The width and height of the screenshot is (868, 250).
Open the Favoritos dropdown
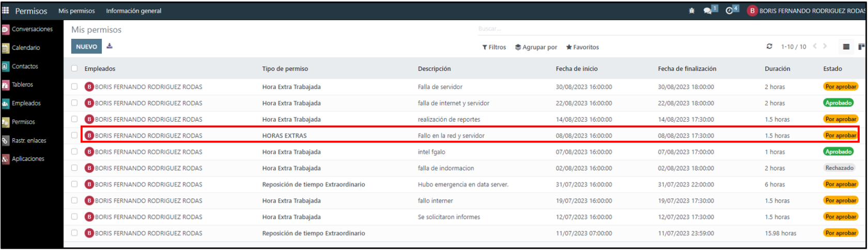[x=582, y=47]
